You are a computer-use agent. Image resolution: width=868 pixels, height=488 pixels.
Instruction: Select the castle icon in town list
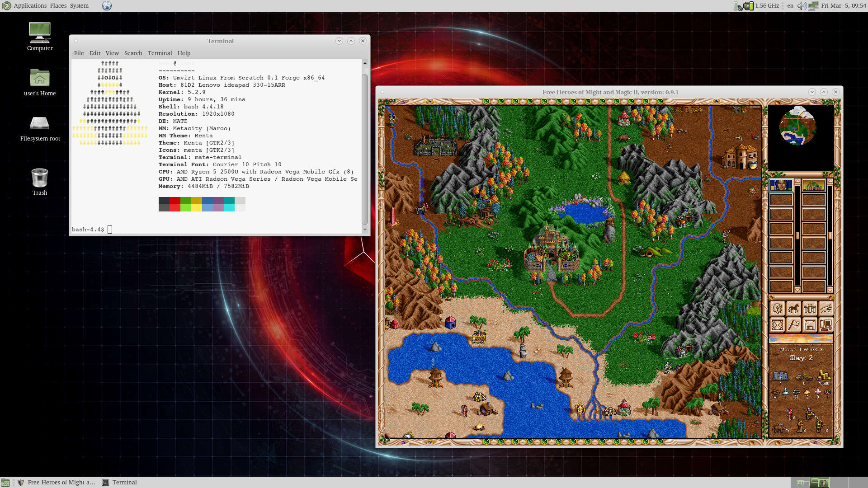point(813,185)
